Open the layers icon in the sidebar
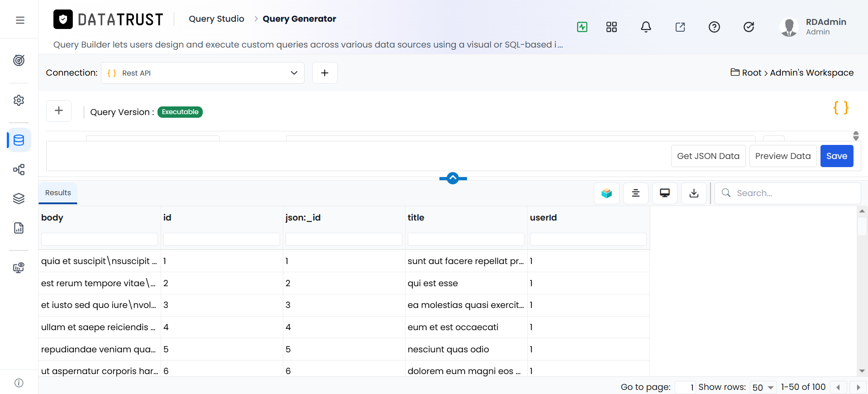 point(19,198)
